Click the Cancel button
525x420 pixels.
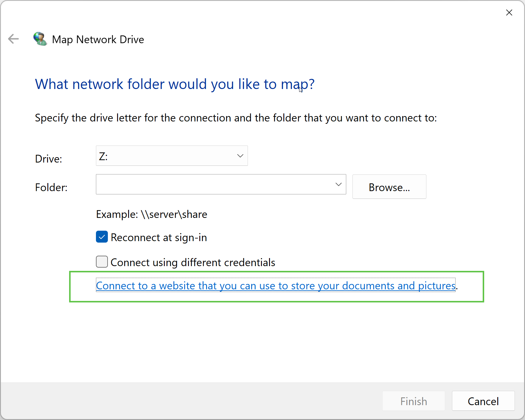pos(483,401)
